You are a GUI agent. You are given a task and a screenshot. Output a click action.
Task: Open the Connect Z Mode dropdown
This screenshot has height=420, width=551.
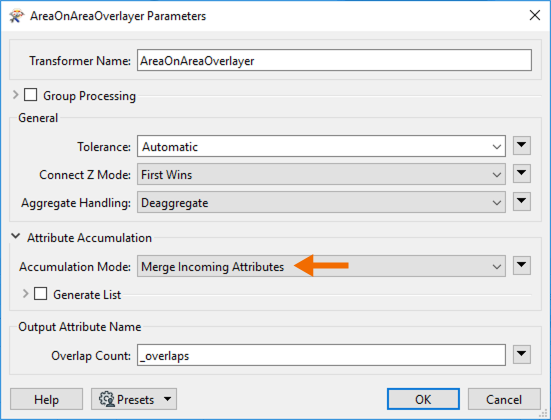tap(321, 174)
